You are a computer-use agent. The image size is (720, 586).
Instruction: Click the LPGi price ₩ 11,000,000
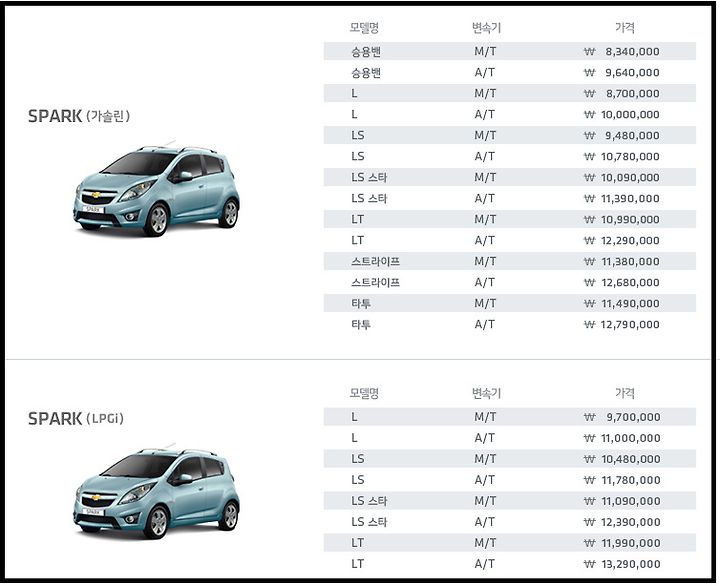pos(622,438)
